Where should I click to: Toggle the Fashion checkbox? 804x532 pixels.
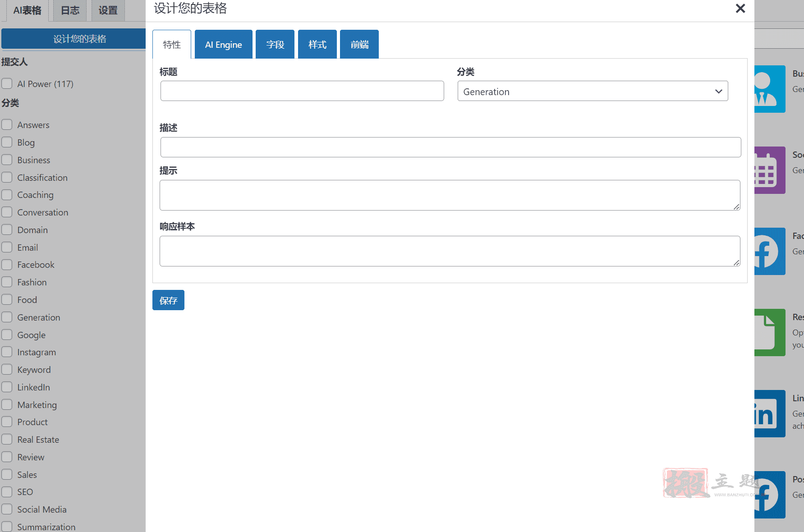7,282
